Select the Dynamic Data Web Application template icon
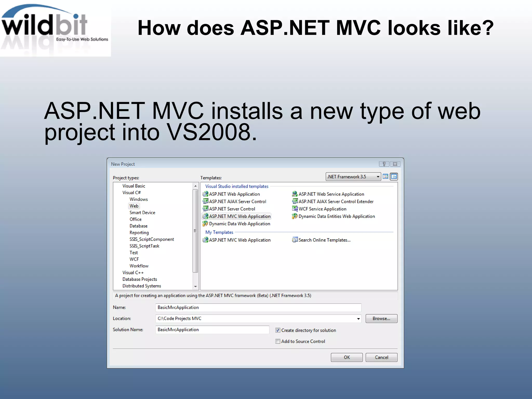This screenshot has width=532, height=399. pyautogui.click(x=205, y=223)
